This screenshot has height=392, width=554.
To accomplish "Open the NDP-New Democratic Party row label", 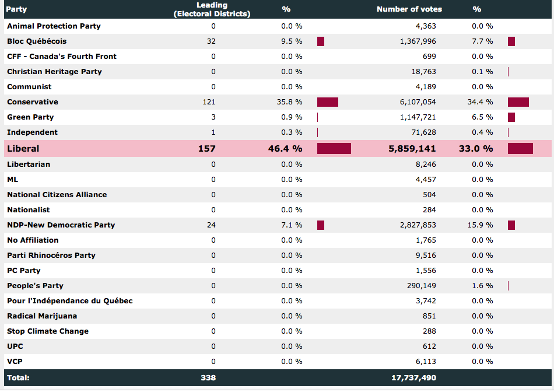I will [61, 225].
